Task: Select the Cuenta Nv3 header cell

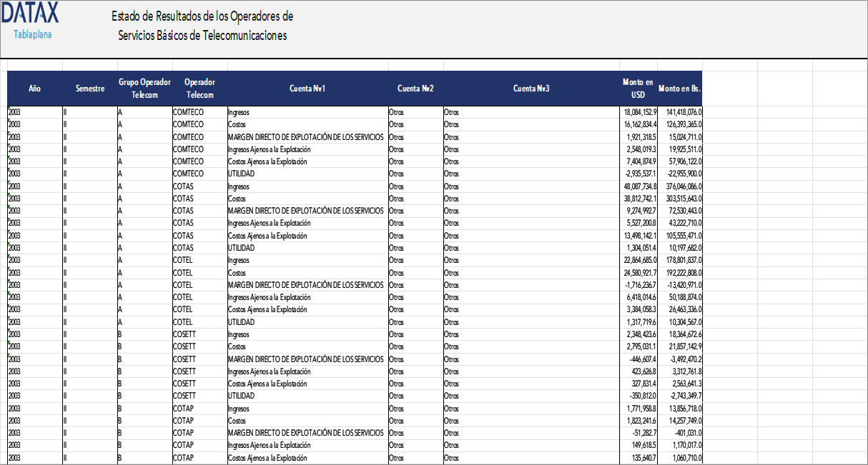Action: pos(531,89)
